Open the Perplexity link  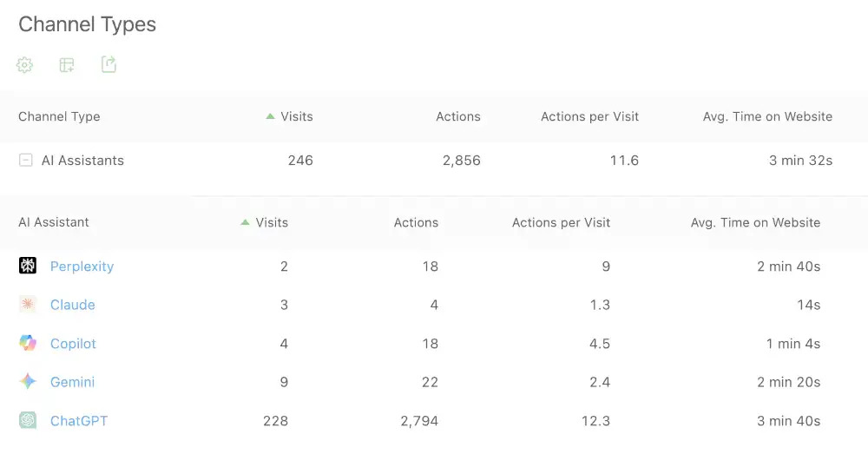(82, 266)
